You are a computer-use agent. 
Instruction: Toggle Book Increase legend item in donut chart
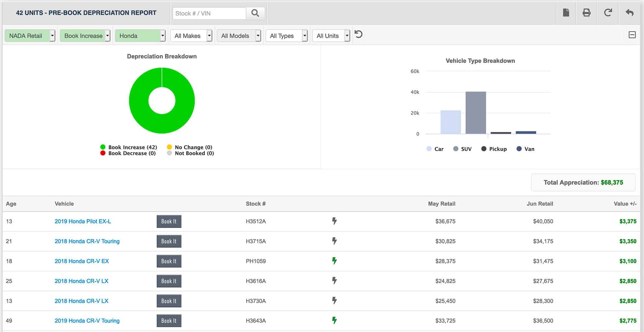pos(129,147)
